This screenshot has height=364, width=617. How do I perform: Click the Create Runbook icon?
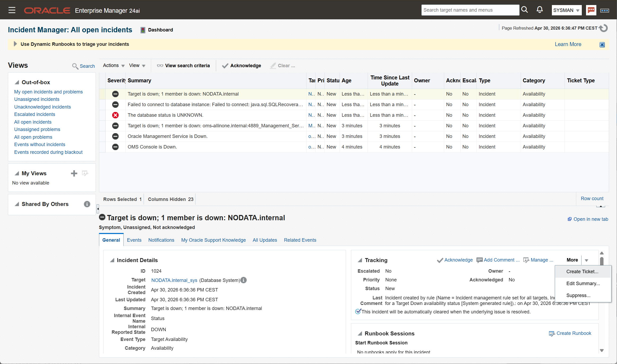(552, 334)
